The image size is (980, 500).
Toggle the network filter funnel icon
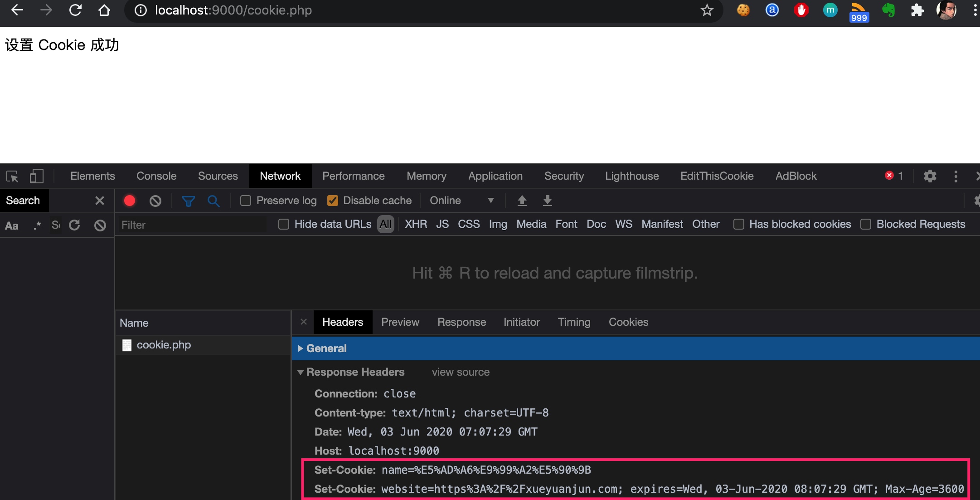[189, 201]
